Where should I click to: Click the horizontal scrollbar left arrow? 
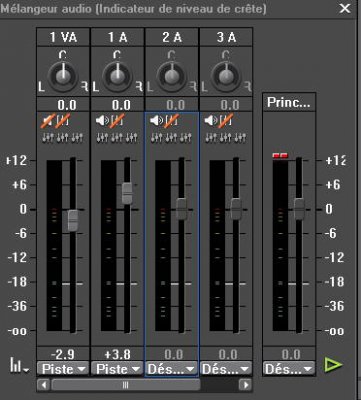(43, 385)
